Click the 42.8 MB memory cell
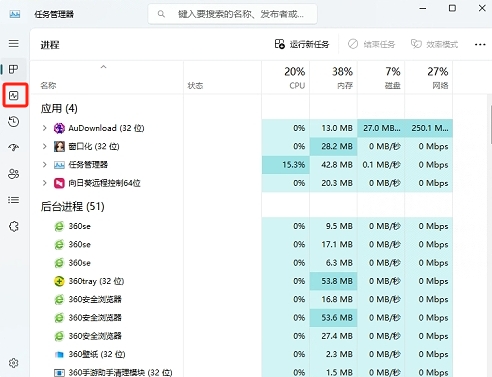This screenshot has height=377, width=492. pyautogui.click(x=333, y=165)
